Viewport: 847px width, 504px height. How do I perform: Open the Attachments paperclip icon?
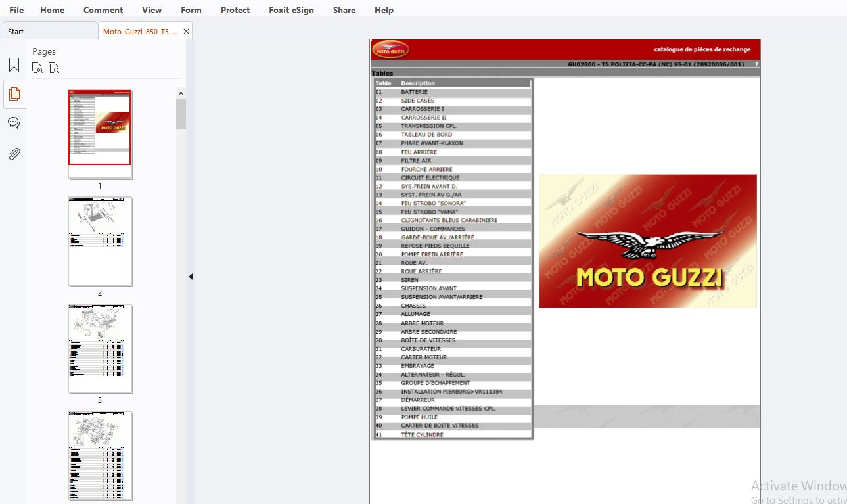point(14,154)
